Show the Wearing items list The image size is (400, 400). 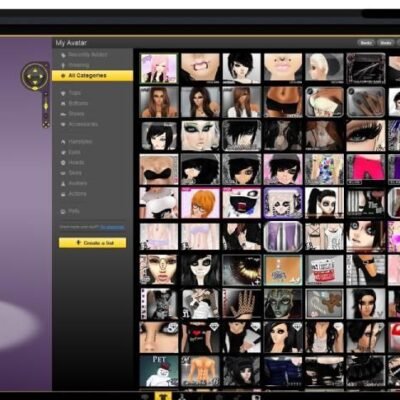75,65
